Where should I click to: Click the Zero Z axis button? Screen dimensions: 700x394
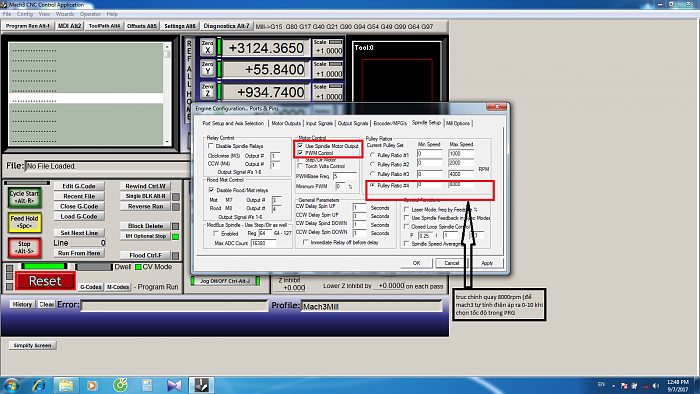(x=207, y=91)
